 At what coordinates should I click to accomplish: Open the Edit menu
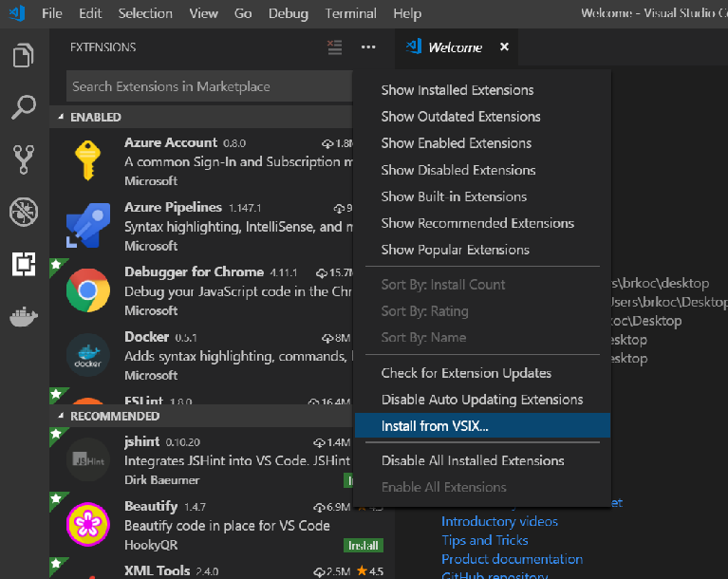coord(90,13)
